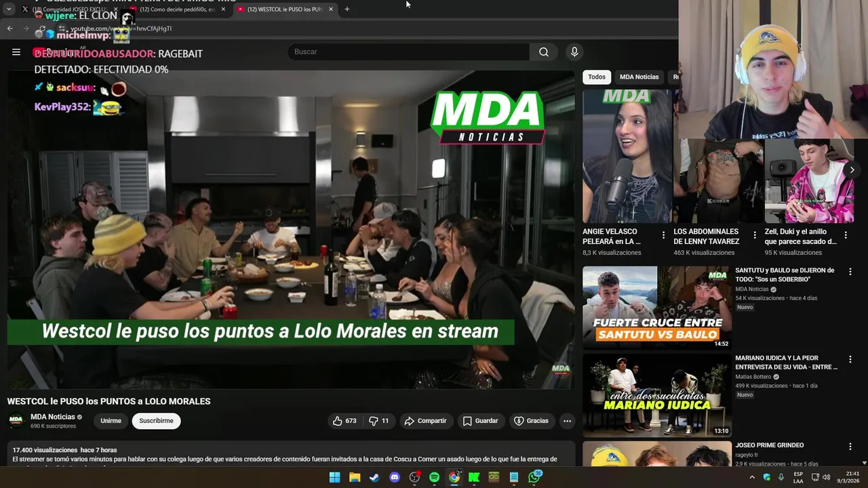The width and height of the screenshot is (868, 488).
Task: Show next videos with carousel arrow
Action: 852,169
